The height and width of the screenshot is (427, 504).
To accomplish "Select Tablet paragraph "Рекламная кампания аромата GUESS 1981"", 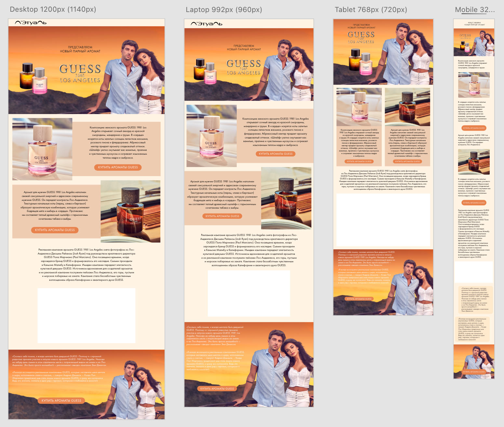I will (x=383, y=180).
